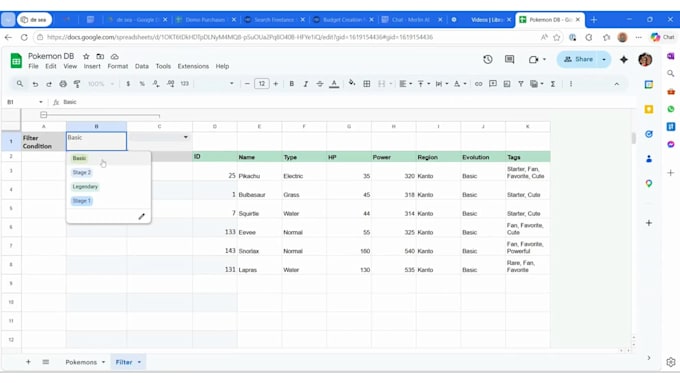Viewport: 680px width, 383px height.
Task: Open share options dropdown arrow
Action: pos(604,59)
